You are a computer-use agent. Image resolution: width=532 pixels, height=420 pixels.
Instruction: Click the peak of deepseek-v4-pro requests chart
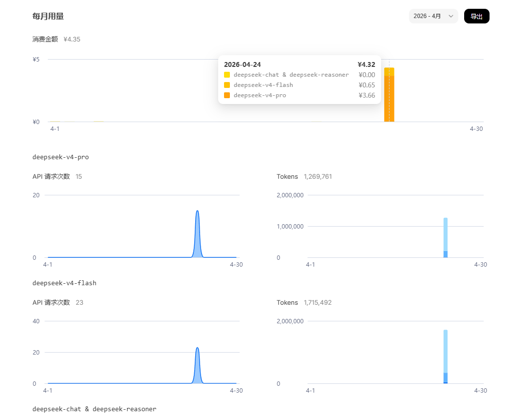tap(197, 211)
